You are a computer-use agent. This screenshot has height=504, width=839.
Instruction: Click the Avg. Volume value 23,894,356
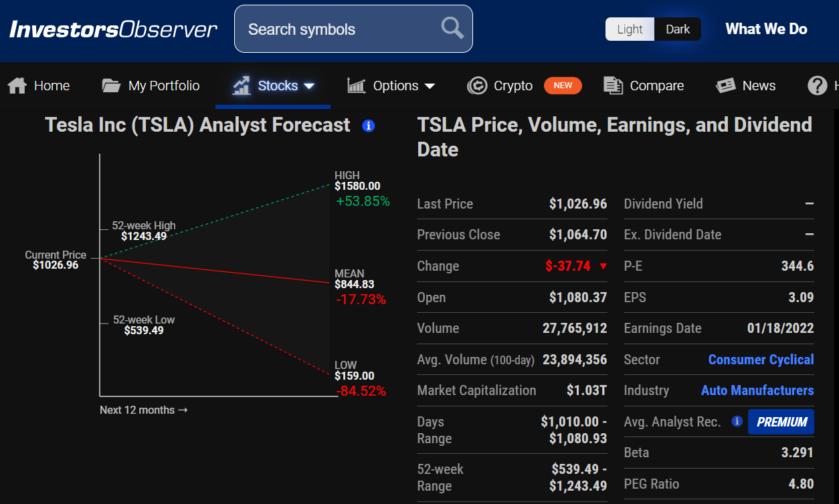(575, 360)
